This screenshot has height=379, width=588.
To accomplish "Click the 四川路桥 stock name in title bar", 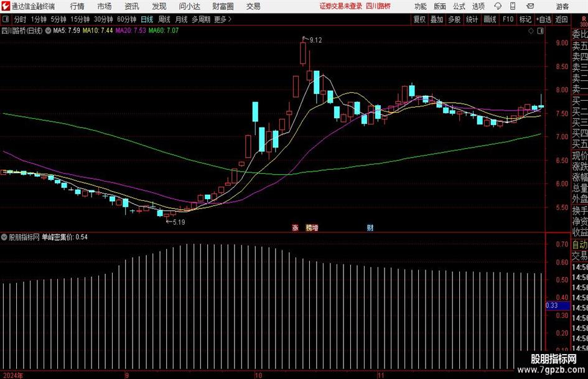I will pyautogui.click(x=378, y=6).
